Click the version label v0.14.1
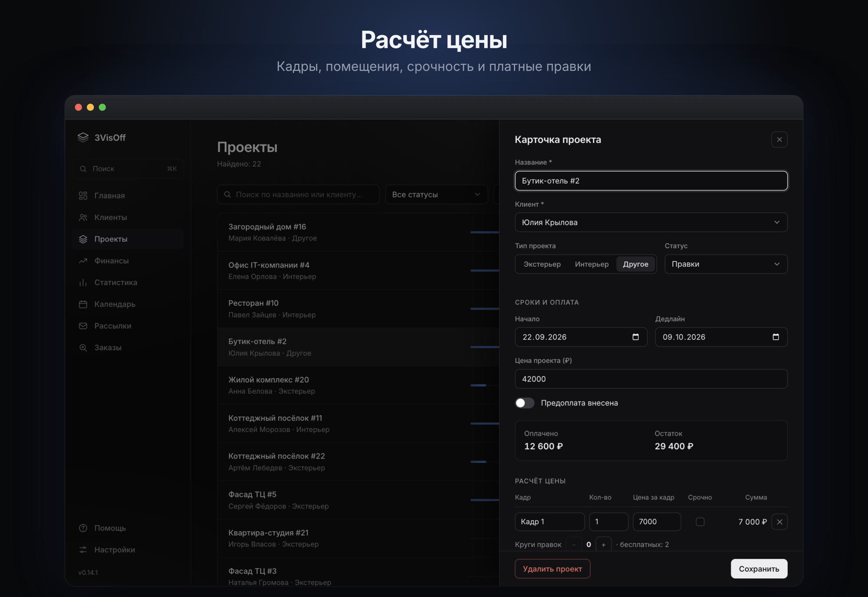 (88, 573)
